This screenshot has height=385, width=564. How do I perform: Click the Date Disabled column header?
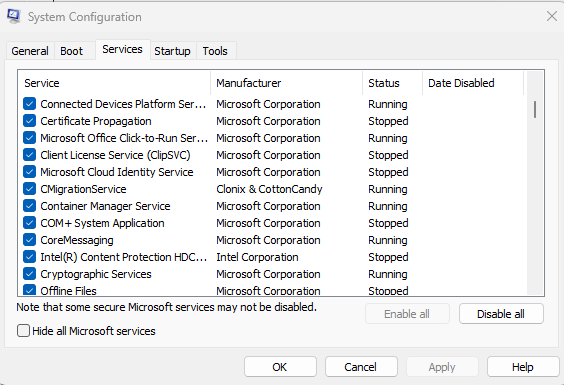point(473,83)
